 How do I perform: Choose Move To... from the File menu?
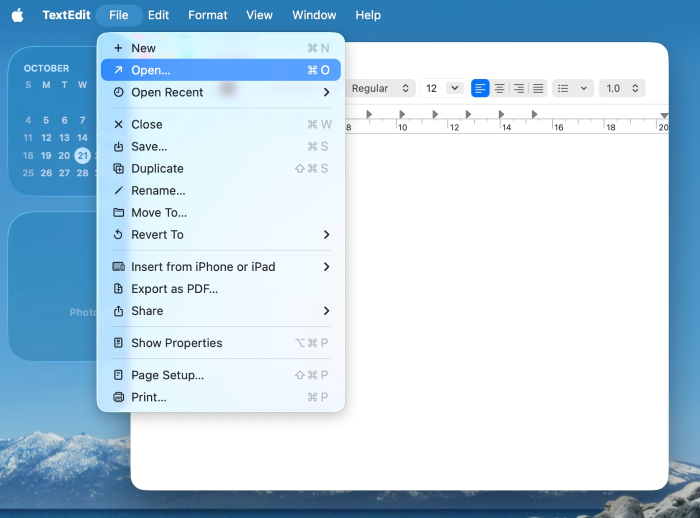[221, 213]
